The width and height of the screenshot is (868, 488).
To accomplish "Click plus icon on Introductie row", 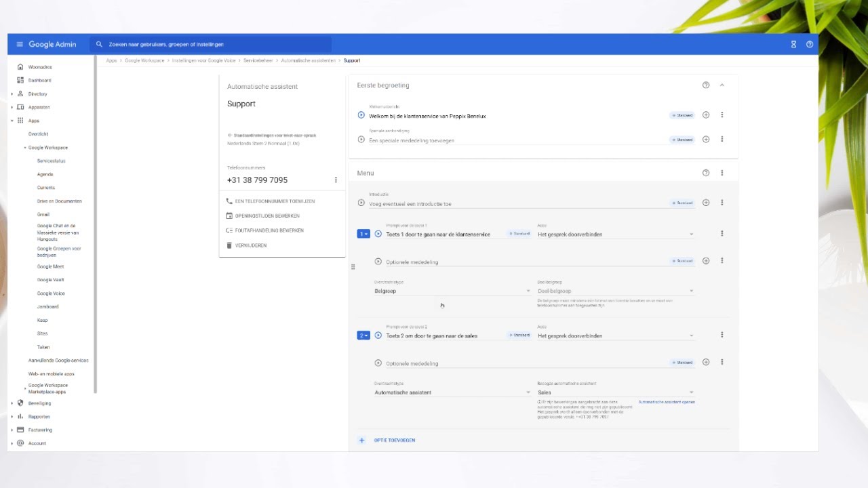I will point(706,203).
